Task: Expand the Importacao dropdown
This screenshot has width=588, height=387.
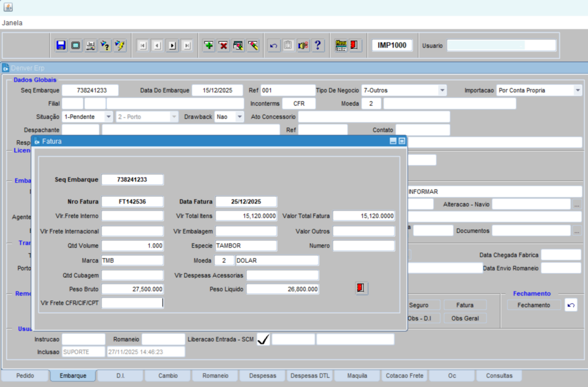Action: click(577, 90)
